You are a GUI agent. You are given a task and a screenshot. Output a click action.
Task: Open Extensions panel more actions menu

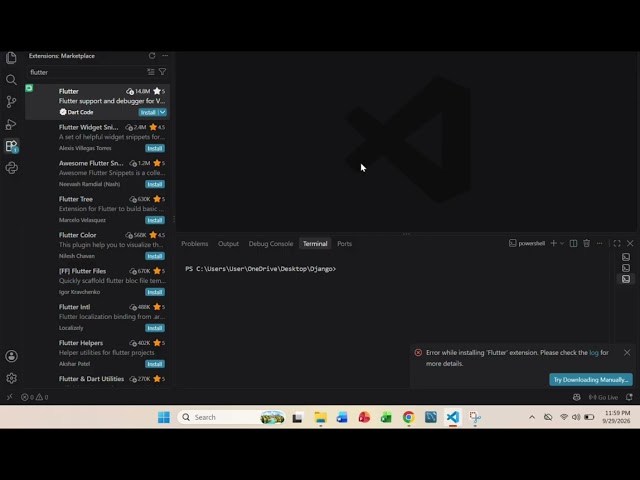click(165, 56)
